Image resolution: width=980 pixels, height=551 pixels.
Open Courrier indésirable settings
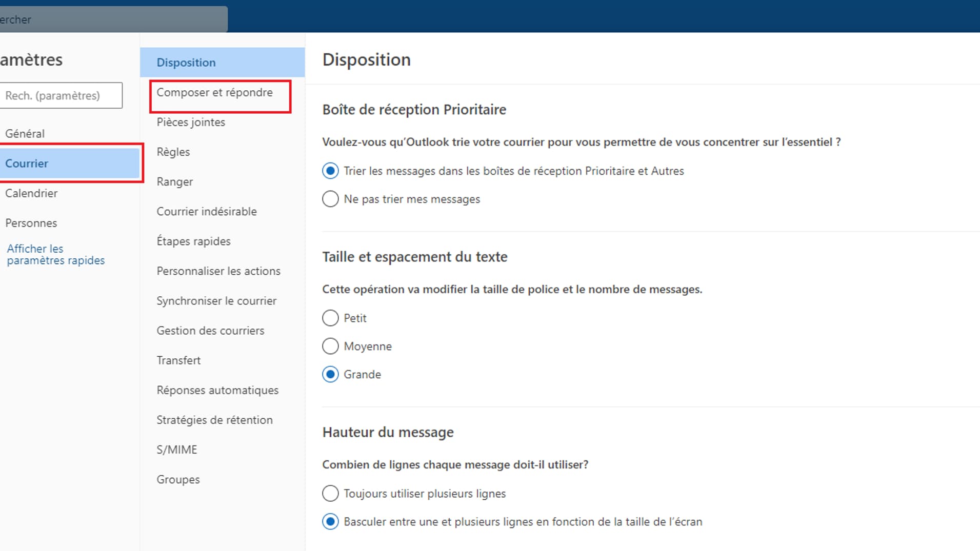point(207,212)
